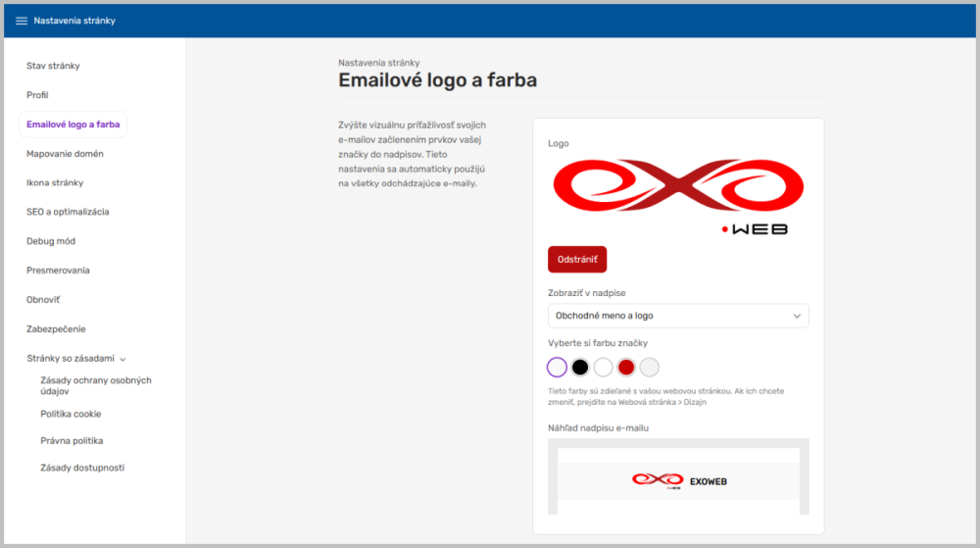This screenshot has height=548, width=980.
Task: Go to SEO a optimalizácia
Action: pyautogui.click(x=68, y=212)
